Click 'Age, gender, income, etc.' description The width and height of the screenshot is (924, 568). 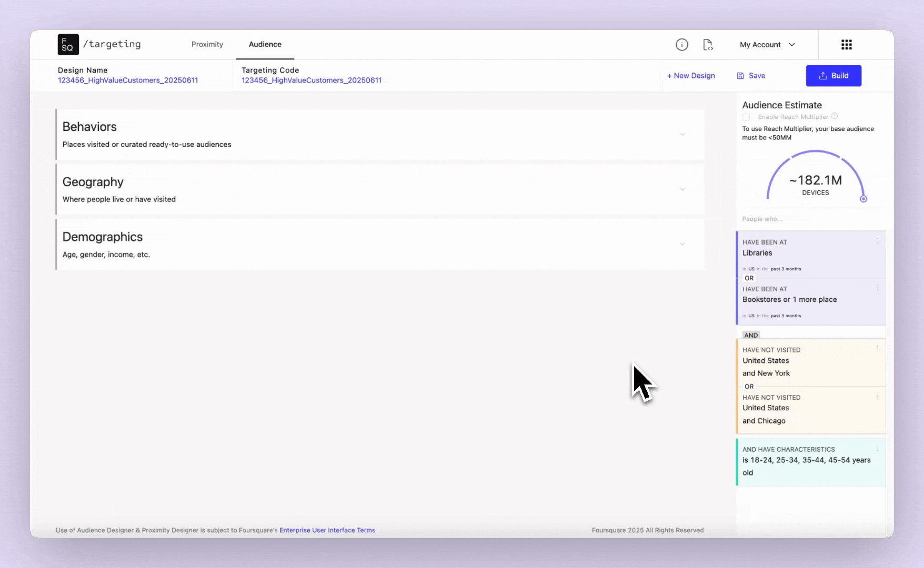click(106, 255)
